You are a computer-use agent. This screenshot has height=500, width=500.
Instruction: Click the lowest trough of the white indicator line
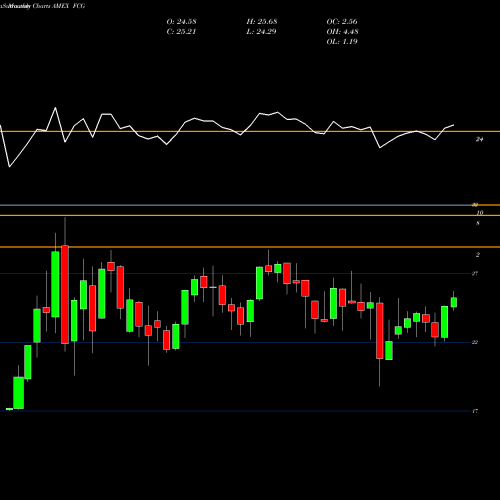(9, 166)
